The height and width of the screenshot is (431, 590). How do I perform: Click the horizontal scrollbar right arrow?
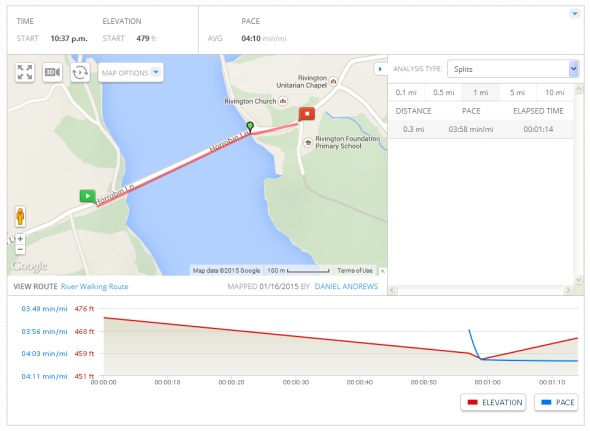(568, 290)
